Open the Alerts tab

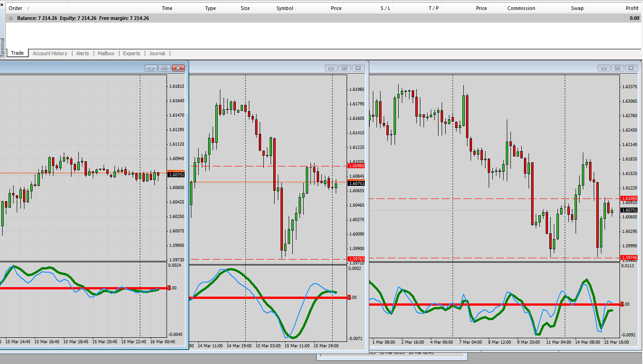(82, 53)
